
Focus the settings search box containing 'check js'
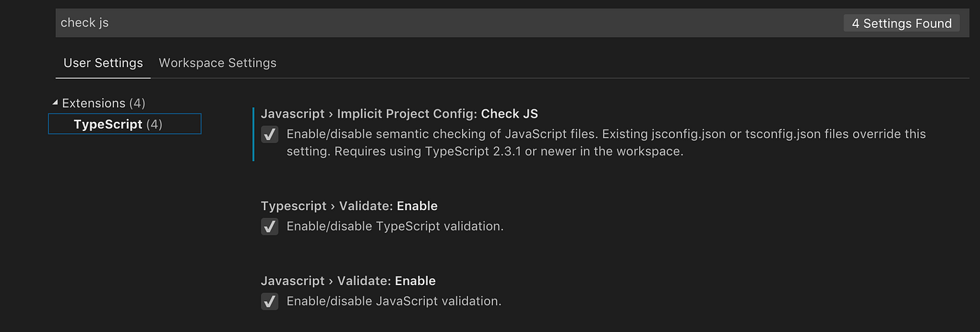coord(420,23)
